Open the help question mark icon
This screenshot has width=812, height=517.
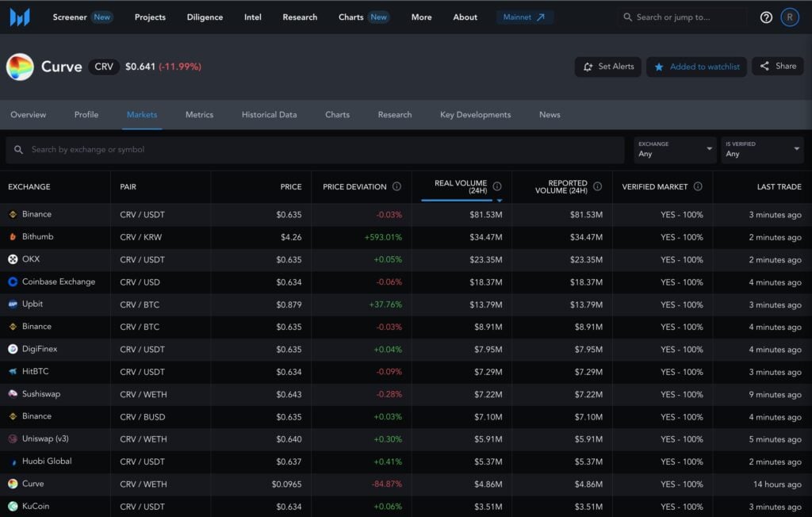tap(765, 17)
